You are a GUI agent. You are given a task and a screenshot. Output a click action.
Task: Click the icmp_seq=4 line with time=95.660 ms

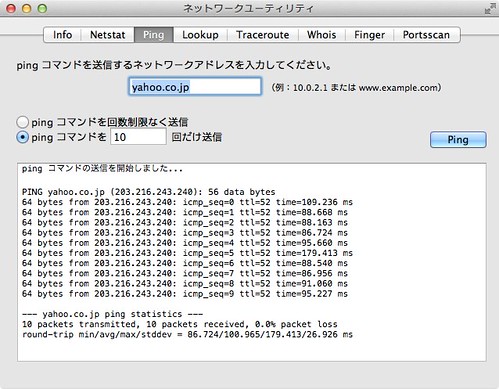coord(185,243)
